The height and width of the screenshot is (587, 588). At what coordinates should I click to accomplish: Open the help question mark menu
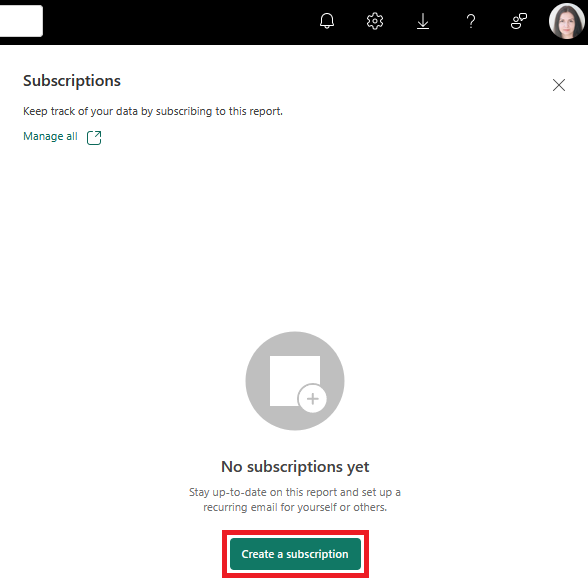[471, 21]
